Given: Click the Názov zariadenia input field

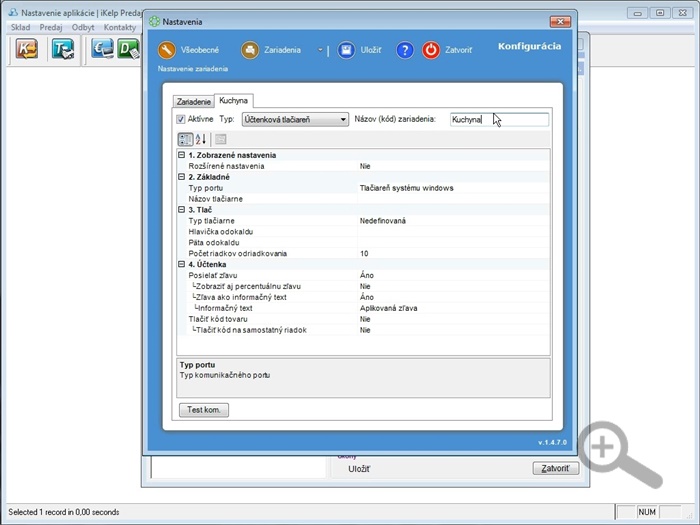Looking at the screenshot, I should (x=499, y=119).
